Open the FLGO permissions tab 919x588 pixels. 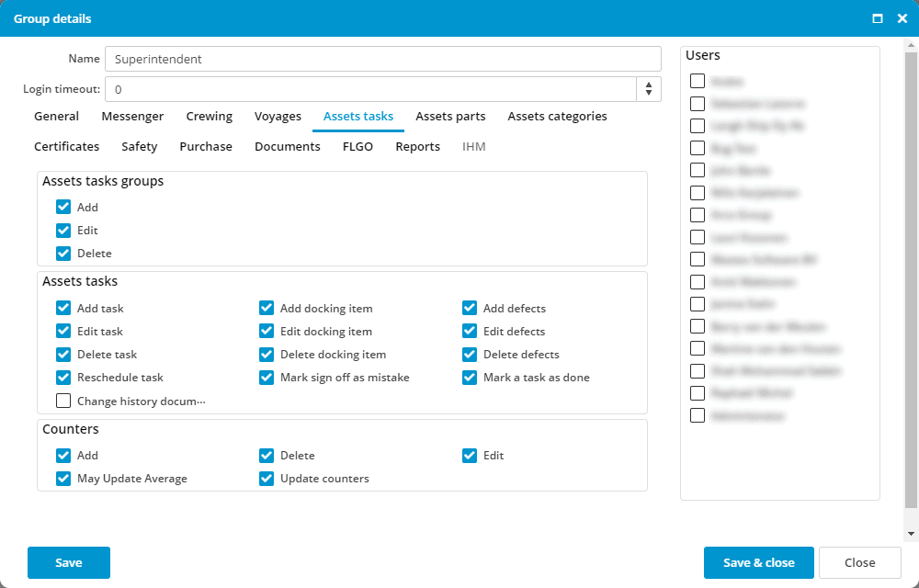click(357, 146)
